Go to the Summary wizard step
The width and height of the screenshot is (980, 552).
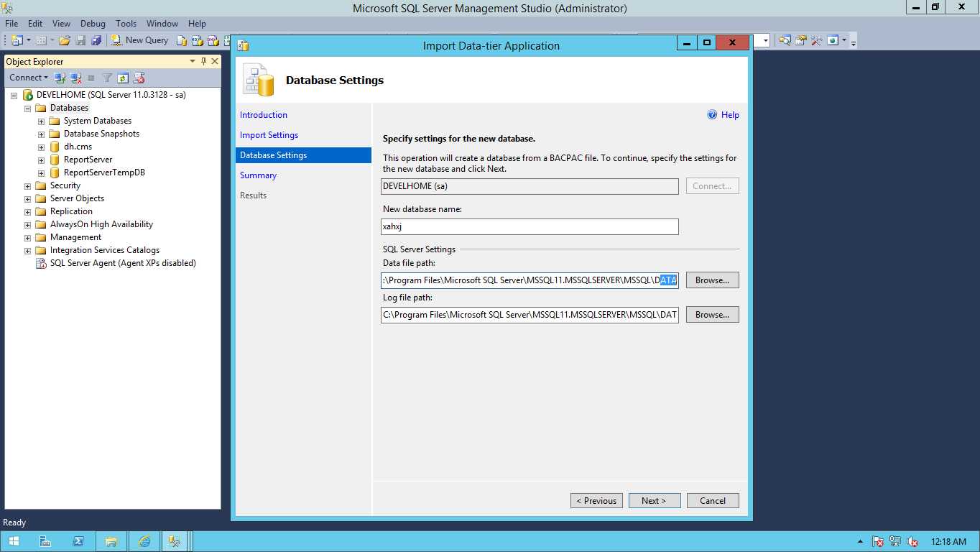coord(258,175)
